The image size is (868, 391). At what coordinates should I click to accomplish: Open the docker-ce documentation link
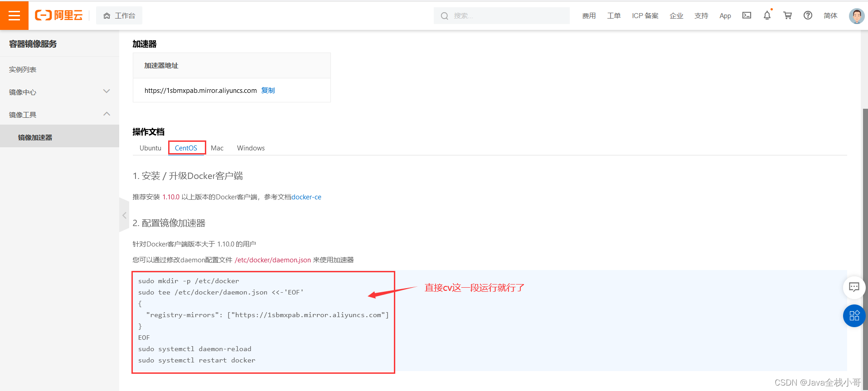[306, 197]
